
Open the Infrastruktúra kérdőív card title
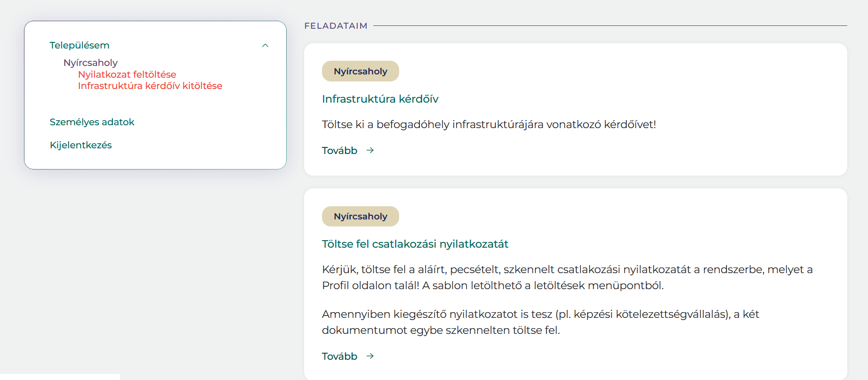click(380, 99)
